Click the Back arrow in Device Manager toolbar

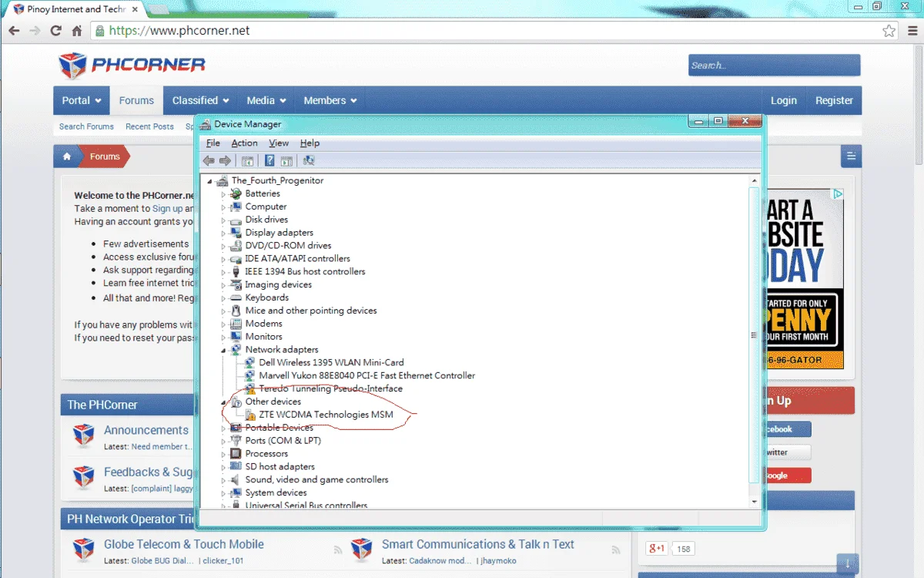[x=208, y=160]
